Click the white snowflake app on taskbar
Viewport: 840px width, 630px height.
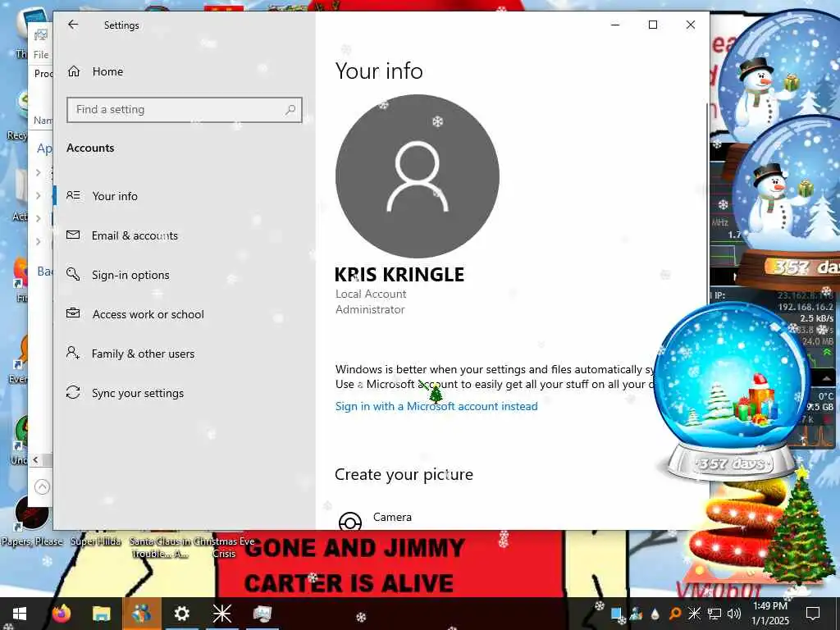(221, 614)
